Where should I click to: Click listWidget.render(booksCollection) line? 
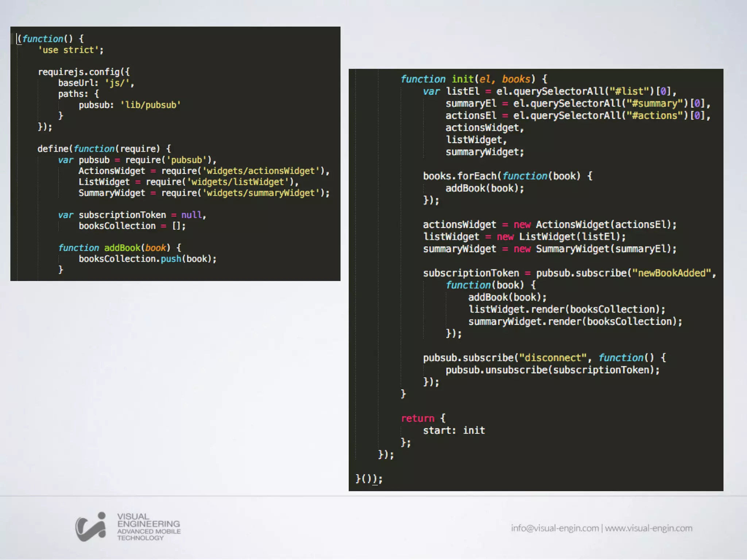[567, 309]
